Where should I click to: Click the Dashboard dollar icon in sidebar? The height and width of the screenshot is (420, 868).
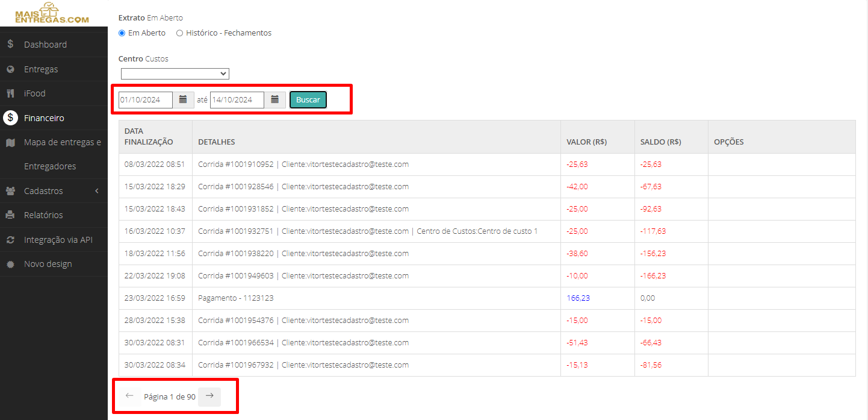pyautogui.click(x=10, y=44)
